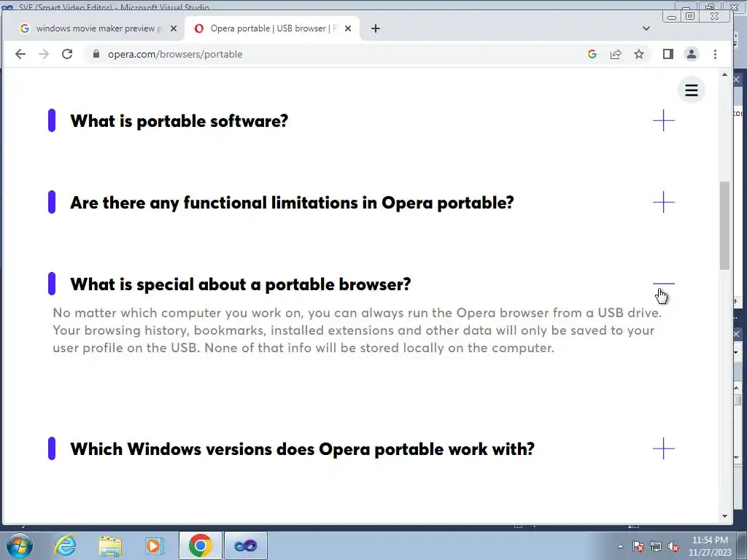Click the muted volume tray icon
Screen dimensions: 747x560
[x=673, y=547]
